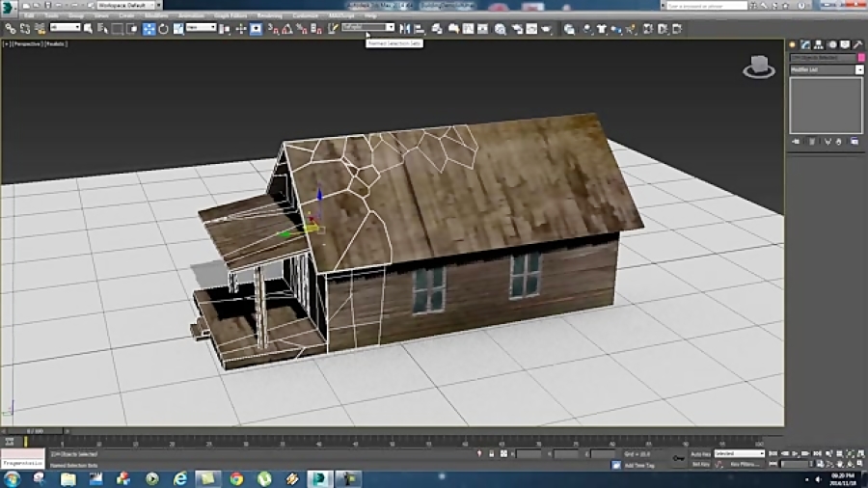The width and height of the screenshot is (868, 488).
Task: Switch to the Modify command panel tab
Action: 805,44
